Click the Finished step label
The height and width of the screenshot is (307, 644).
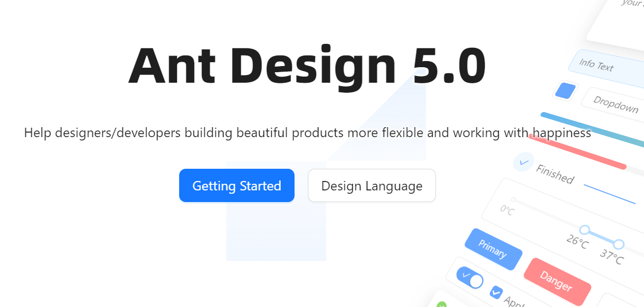click(x=555, y=174)
